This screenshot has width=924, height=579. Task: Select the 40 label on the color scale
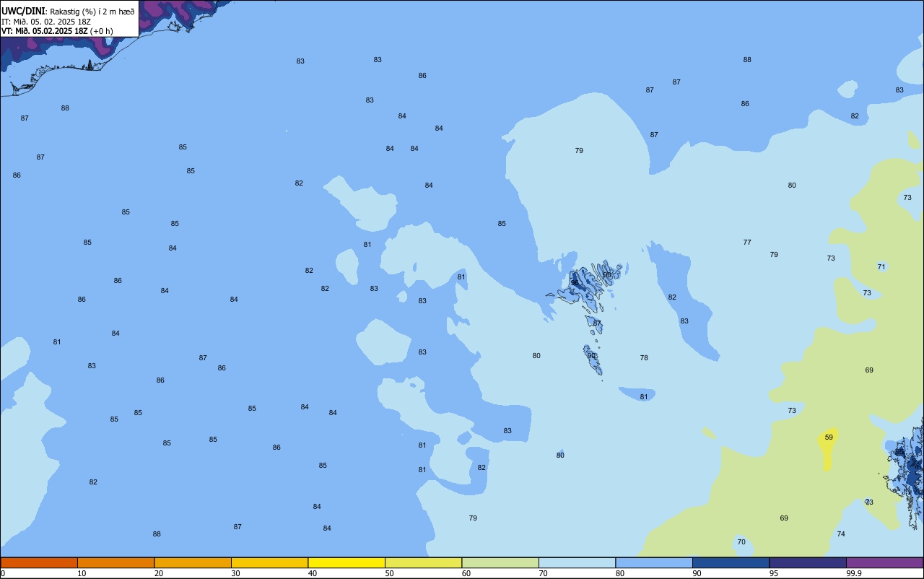click(x=313, y=573)
